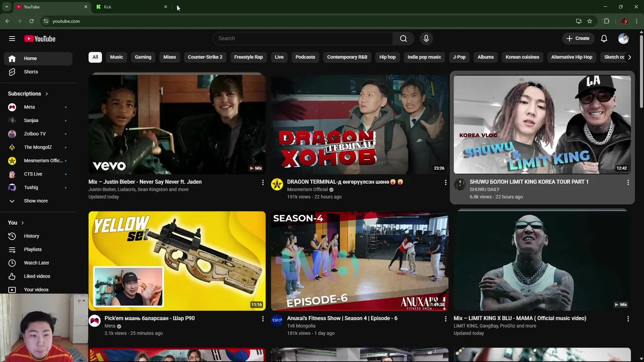Image resolution: width=644 pixels, height=362 pixels.
Task: Bookmark this page with the star
Action: (x=590, y=21)
